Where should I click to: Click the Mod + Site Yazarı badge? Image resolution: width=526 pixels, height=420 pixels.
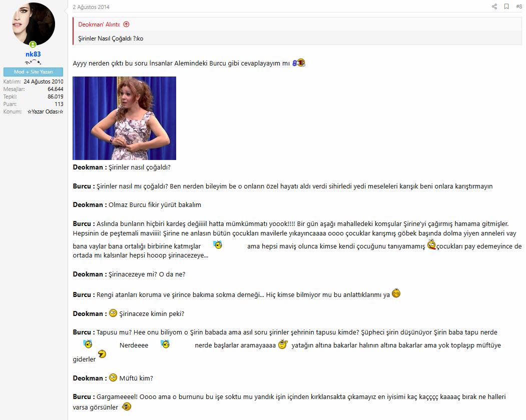coord(33,72)
